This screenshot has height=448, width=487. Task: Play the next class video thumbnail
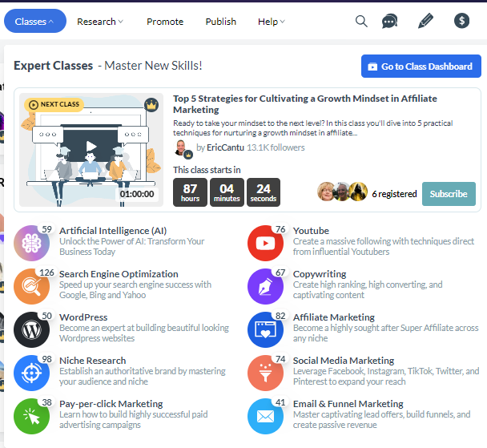tap(91, 147)
